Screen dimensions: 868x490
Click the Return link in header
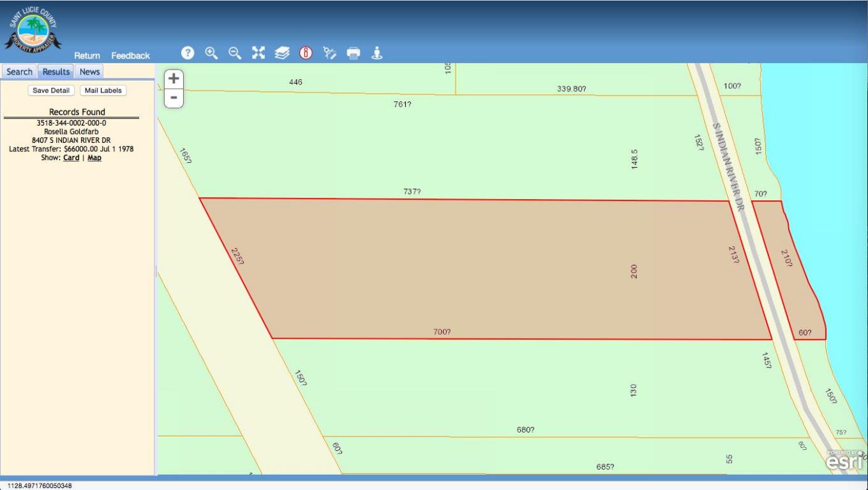[x=87, y=56]
